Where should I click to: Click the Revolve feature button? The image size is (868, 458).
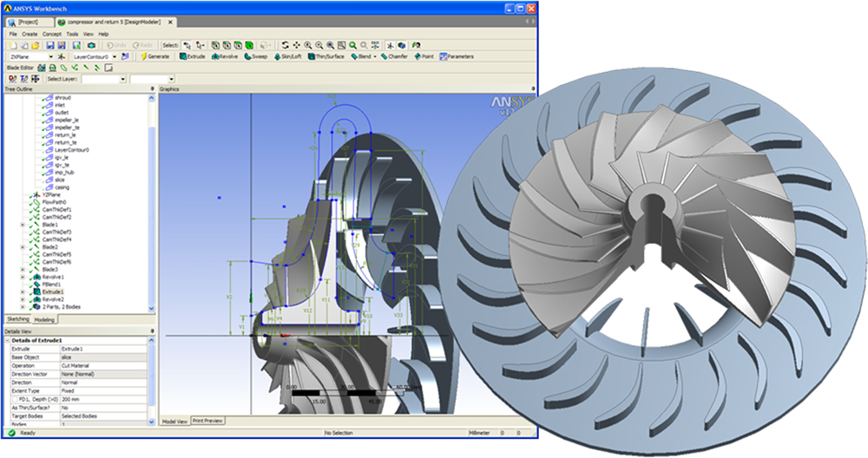click(x=225, y=56)
